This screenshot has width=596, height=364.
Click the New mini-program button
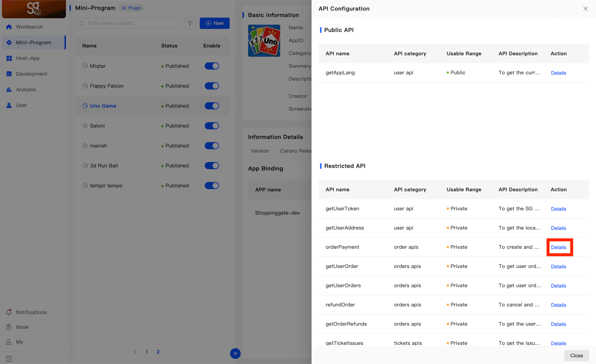coord(215,23)
